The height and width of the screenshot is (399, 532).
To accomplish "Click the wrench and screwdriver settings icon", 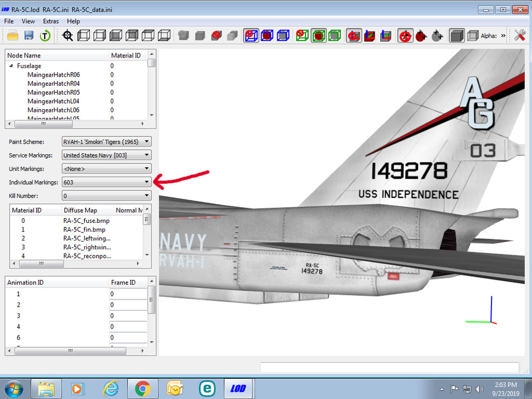I will [520, 35].
